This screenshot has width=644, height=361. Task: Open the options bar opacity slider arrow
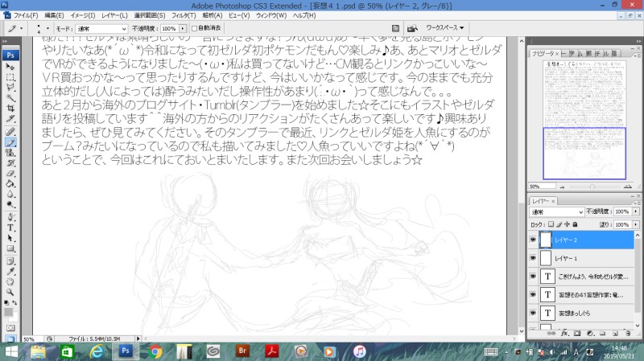point(183,28)
